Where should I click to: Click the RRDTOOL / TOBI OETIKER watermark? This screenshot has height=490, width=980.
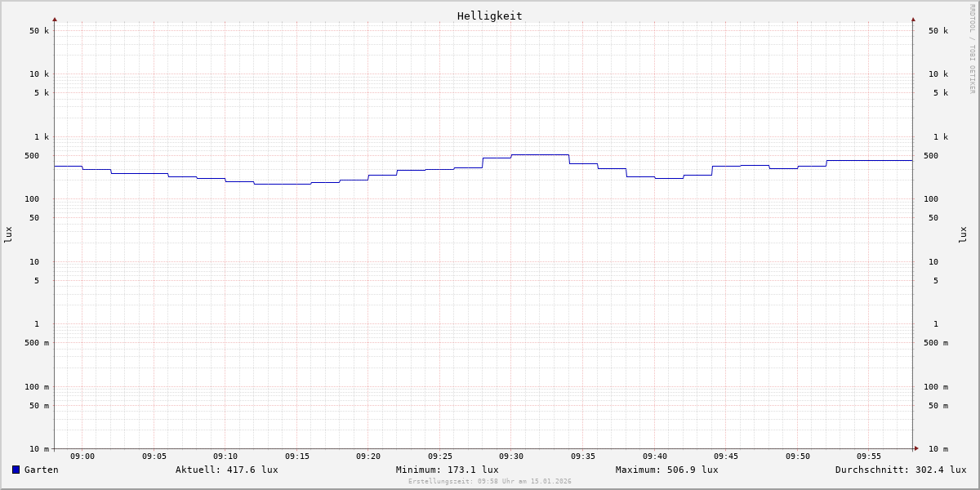click(x=972, y=48)
